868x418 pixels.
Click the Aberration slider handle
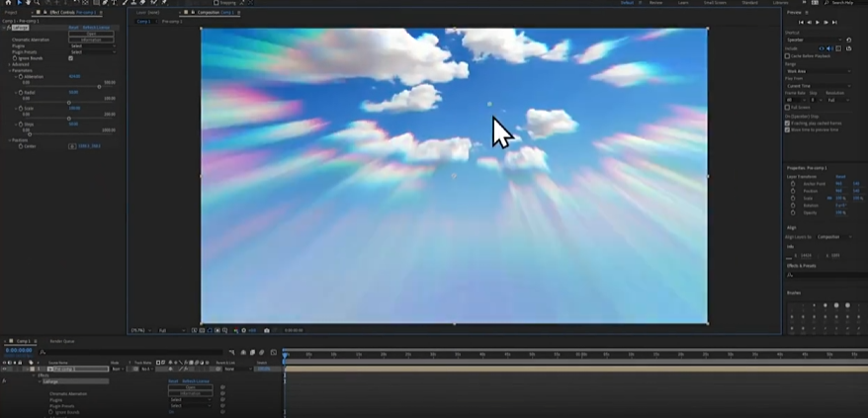tap(98, 87)
